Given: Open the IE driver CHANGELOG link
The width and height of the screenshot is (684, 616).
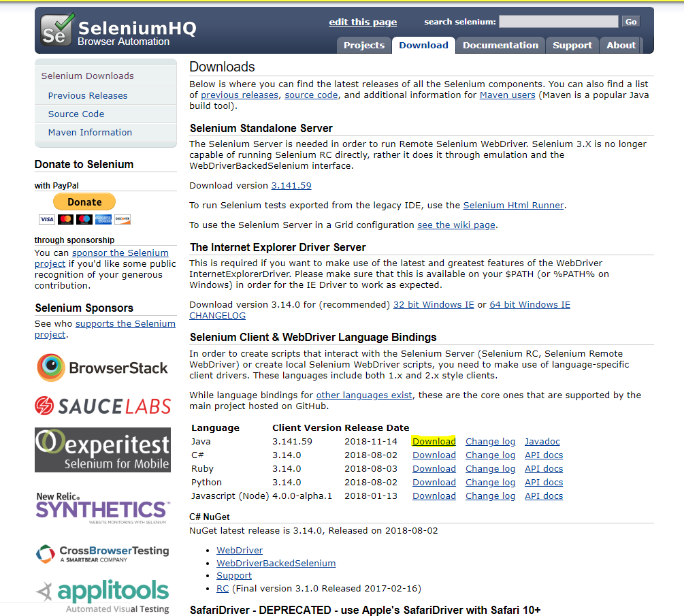Looking at the screenshot, I should [x=217, y=315].
